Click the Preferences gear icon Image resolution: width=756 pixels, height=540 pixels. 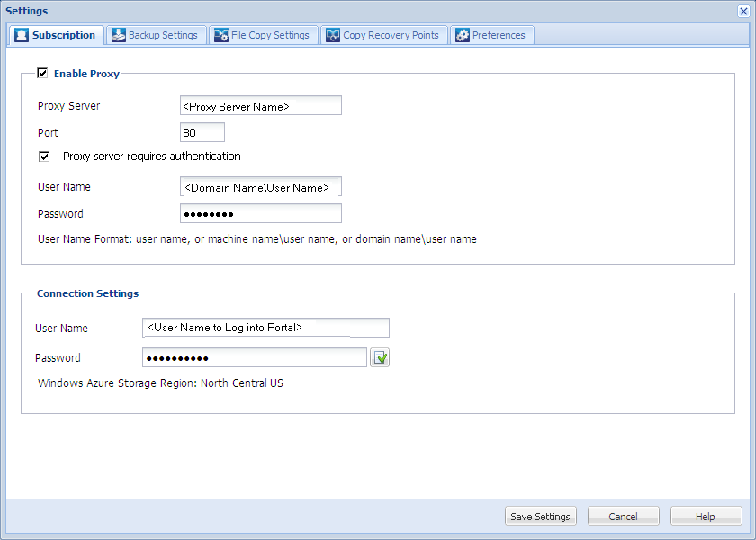462,34
